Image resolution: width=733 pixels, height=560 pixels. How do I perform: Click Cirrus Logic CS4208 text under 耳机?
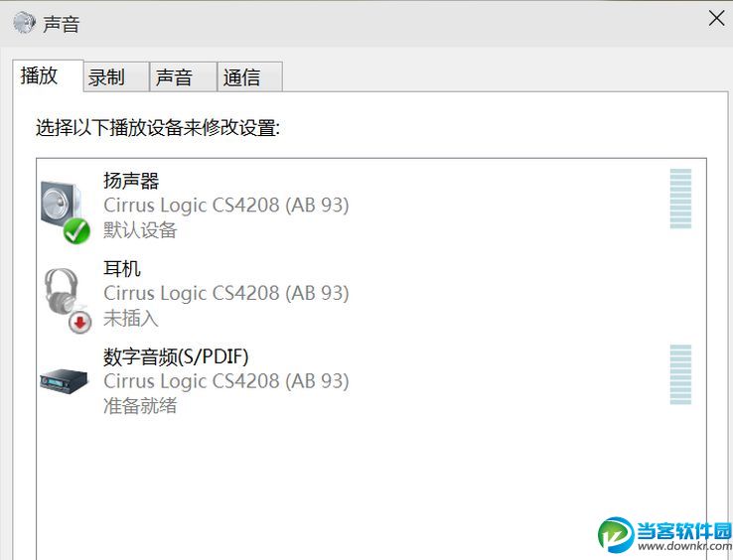point(226,294)
